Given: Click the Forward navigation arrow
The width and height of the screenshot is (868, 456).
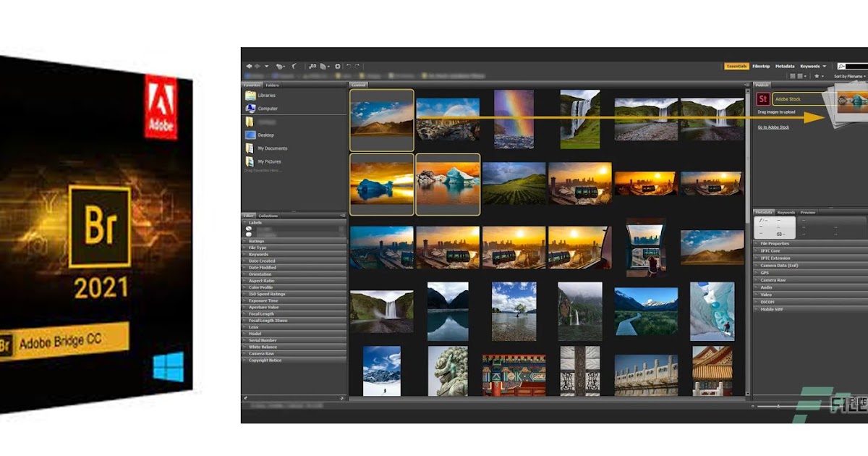Looking at the screenshot, I should tap(258, 66).
